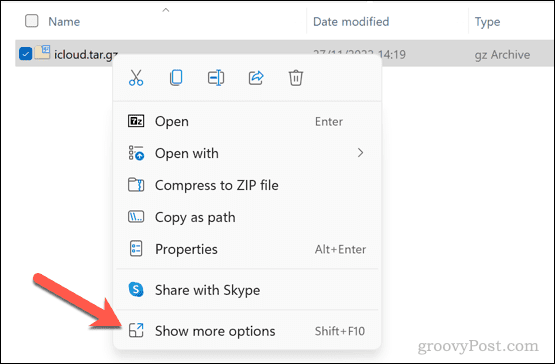This screenshot has width=555, height=364.
Task: Select the icloud.tar.gz file name
Action: [x=86, y=55]
